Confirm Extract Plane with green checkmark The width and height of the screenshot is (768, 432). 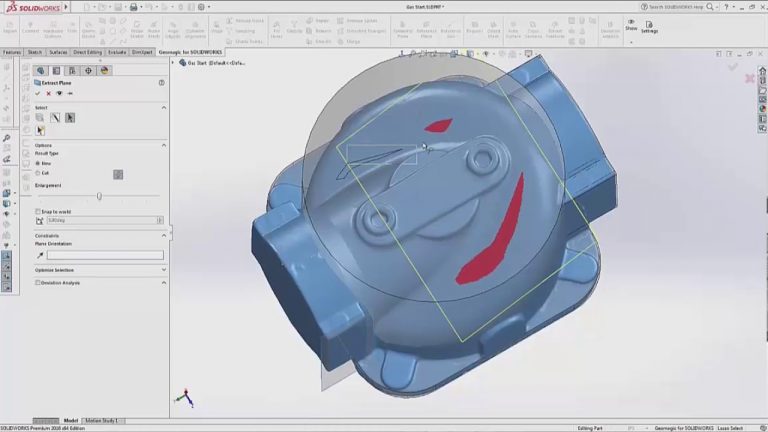tap(38, 93)
